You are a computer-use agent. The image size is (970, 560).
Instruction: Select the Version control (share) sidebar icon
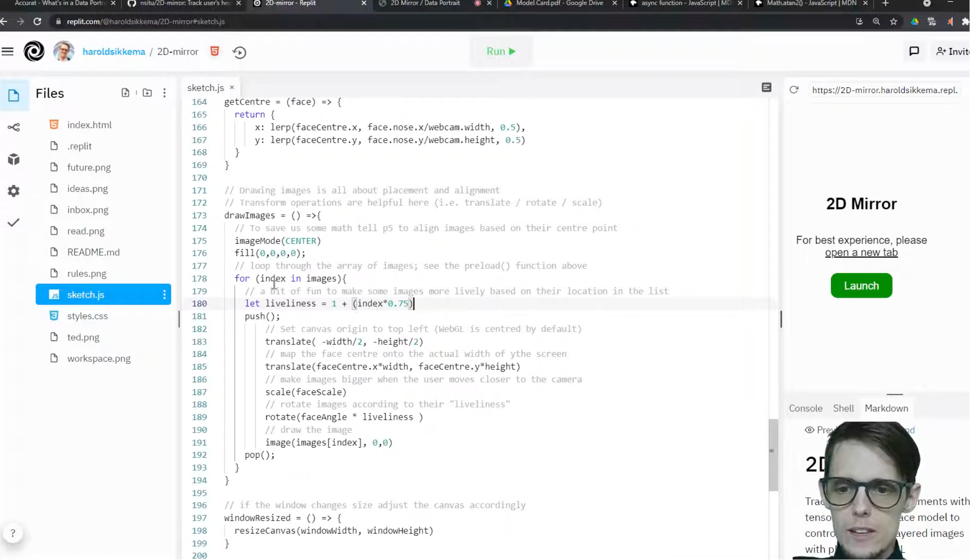14,127
